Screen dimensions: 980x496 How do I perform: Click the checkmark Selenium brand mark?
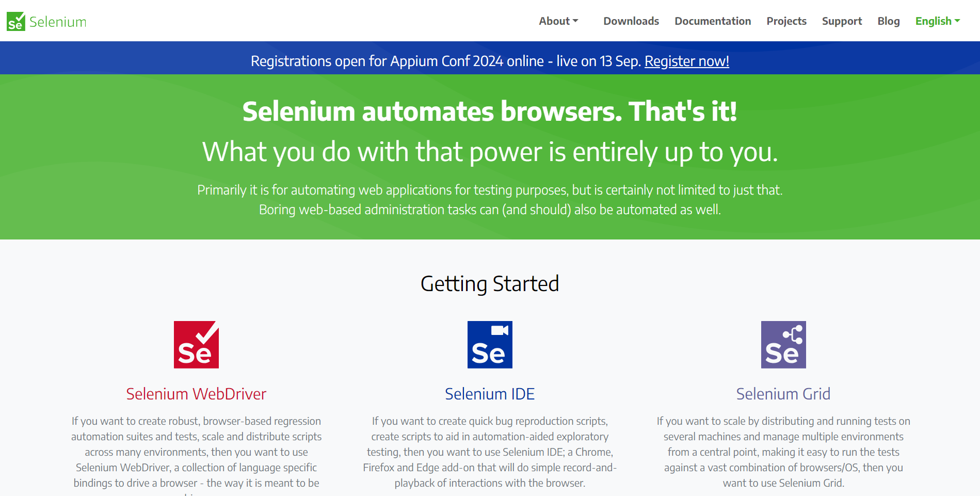click(x=15, y=21)
